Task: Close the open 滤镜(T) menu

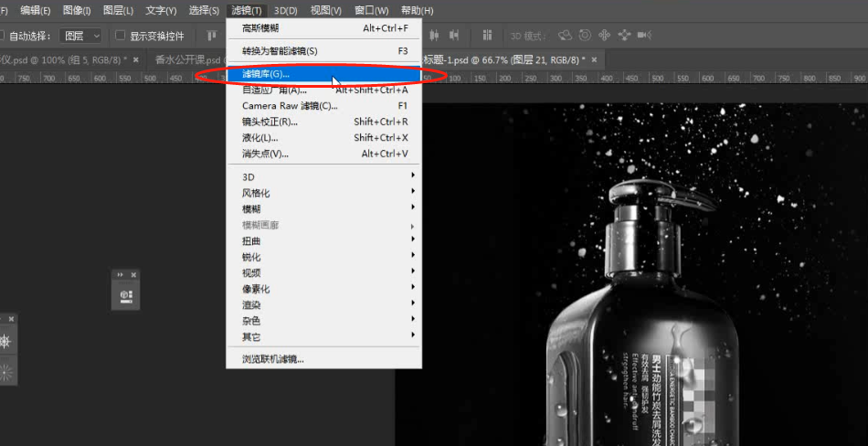Action: pos(247,11)
